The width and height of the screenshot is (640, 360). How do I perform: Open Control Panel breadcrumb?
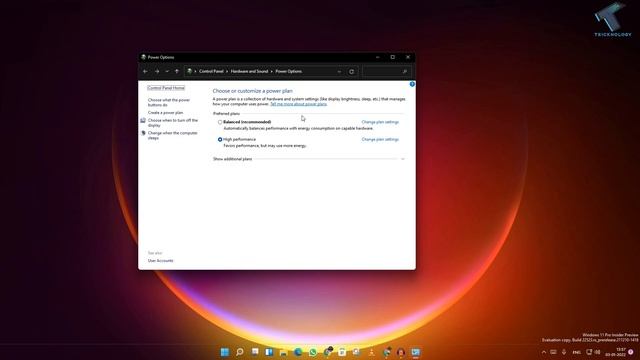211,71
